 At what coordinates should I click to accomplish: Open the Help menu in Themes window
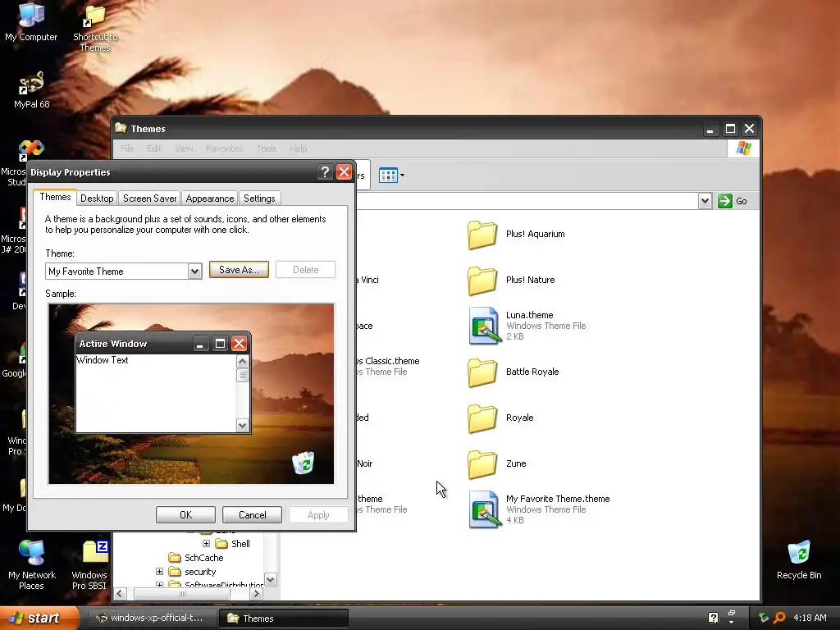click(x=299, y=149)
